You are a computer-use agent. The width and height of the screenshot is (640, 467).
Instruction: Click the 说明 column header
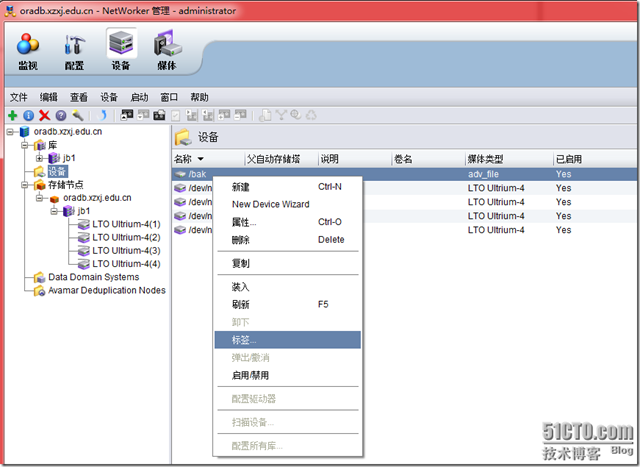point(355,159)
